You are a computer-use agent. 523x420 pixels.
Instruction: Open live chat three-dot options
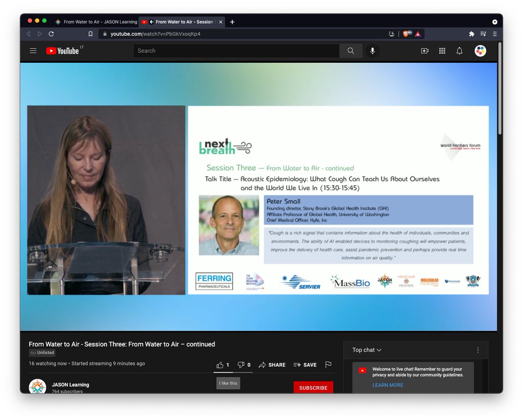point(478,350)
